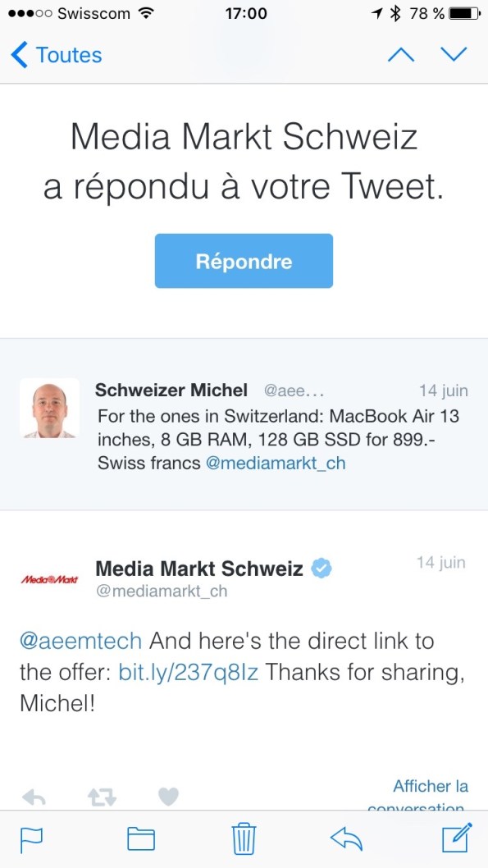Reply using the reply arrow icon
The image size is (488, 868).
[x=345, y=839]
